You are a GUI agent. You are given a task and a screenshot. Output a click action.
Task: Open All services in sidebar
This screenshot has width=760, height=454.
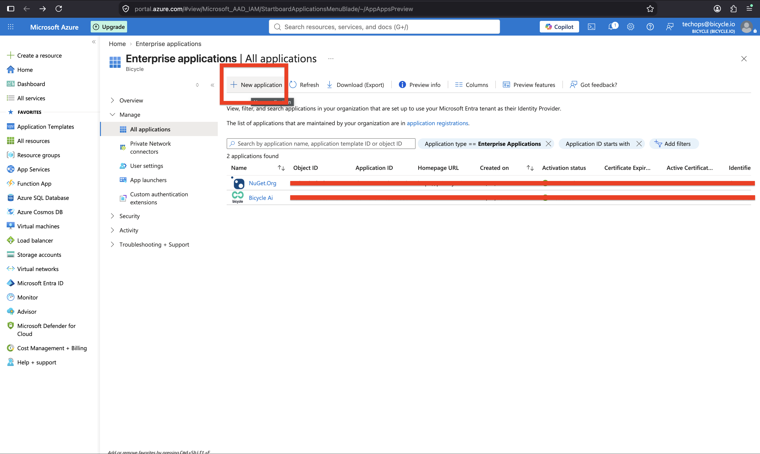26,98
